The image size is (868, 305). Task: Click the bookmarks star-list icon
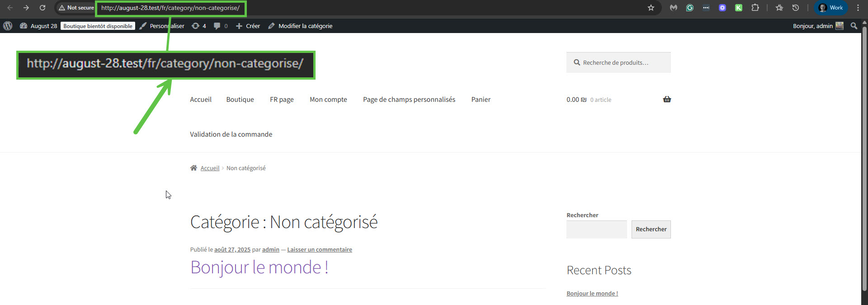pos(779,8)
